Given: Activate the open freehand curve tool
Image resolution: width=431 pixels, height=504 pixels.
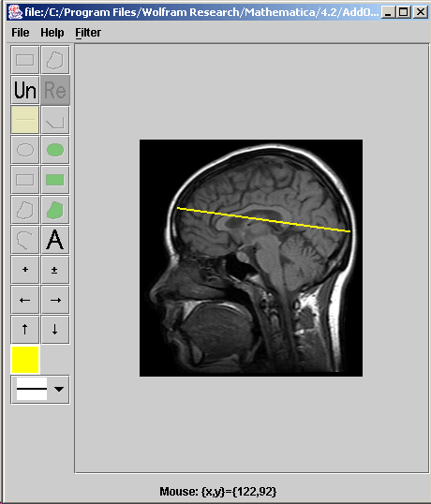Looking at the screenshot, I should click(25, 240).
